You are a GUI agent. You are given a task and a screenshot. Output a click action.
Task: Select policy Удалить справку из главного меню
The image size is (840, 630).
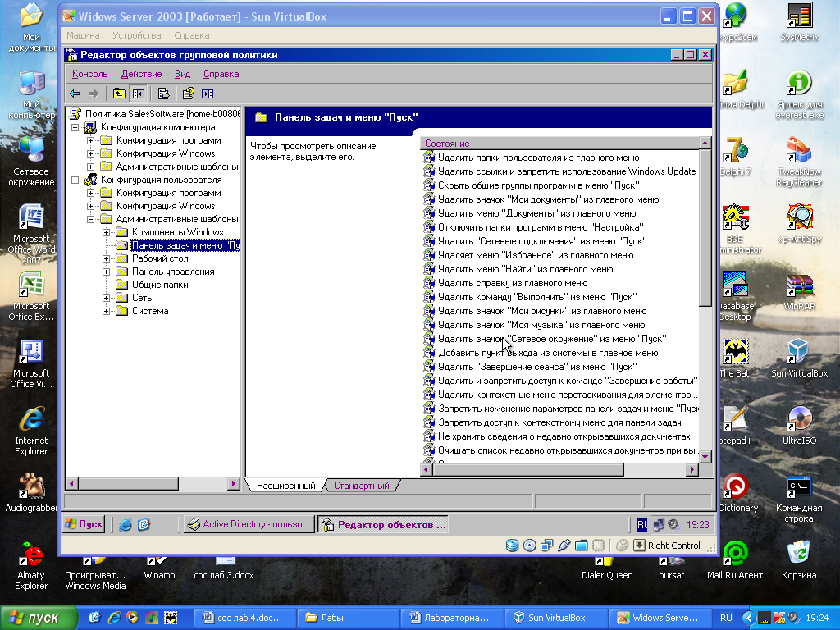513,283
